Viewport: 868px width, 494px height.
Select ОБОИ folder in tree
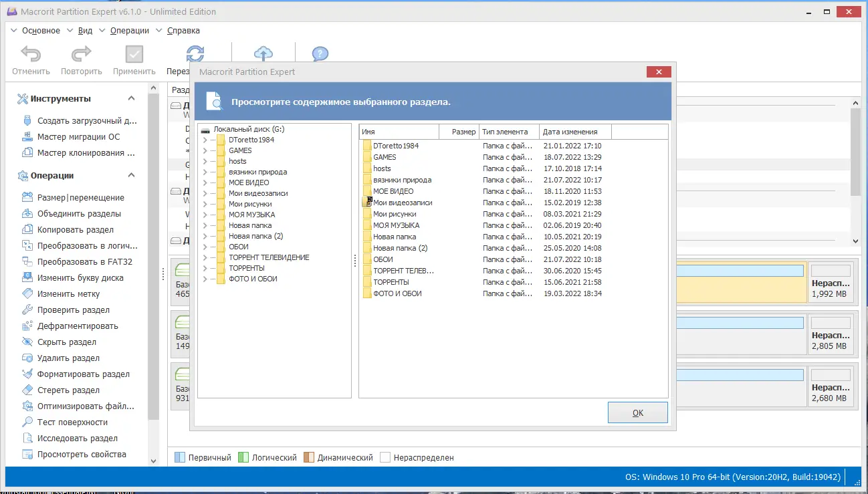pyautogui.click(x=238, y=247)
